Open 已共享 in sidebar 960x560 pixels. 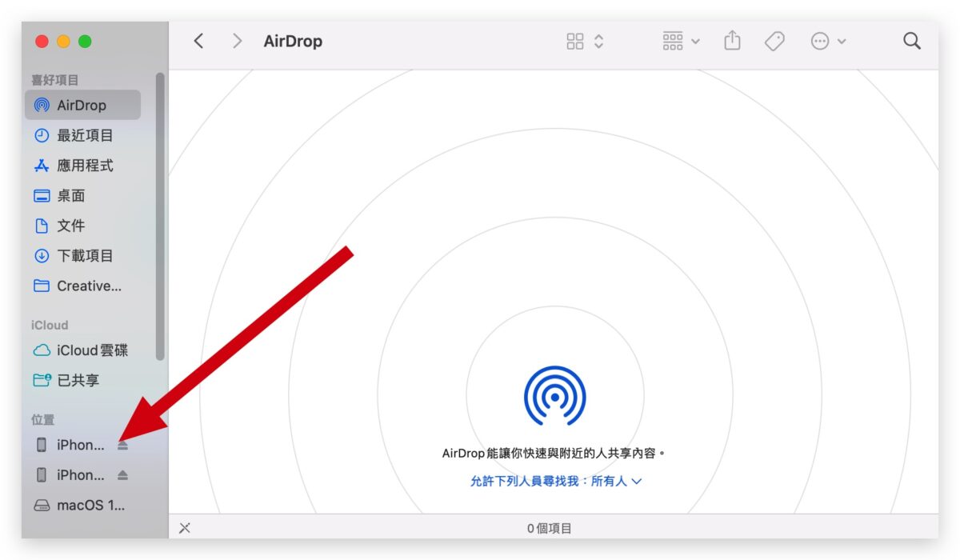83,381
